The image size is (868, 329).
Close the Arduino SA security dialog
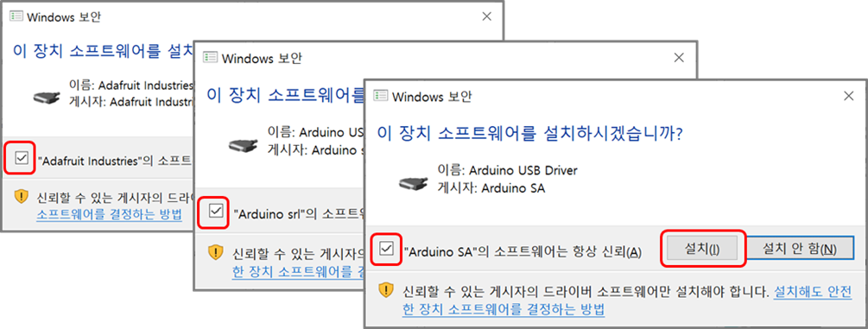coord(849,97)
